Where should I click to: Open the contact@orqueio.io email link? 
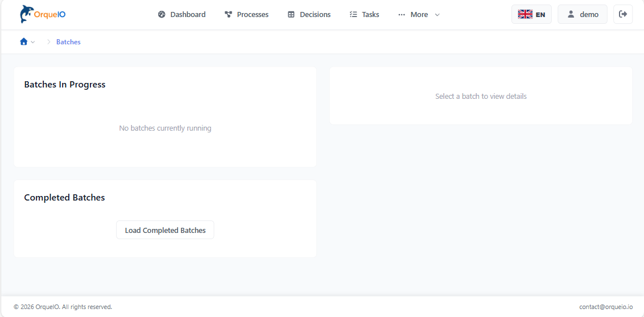[605, 307]
